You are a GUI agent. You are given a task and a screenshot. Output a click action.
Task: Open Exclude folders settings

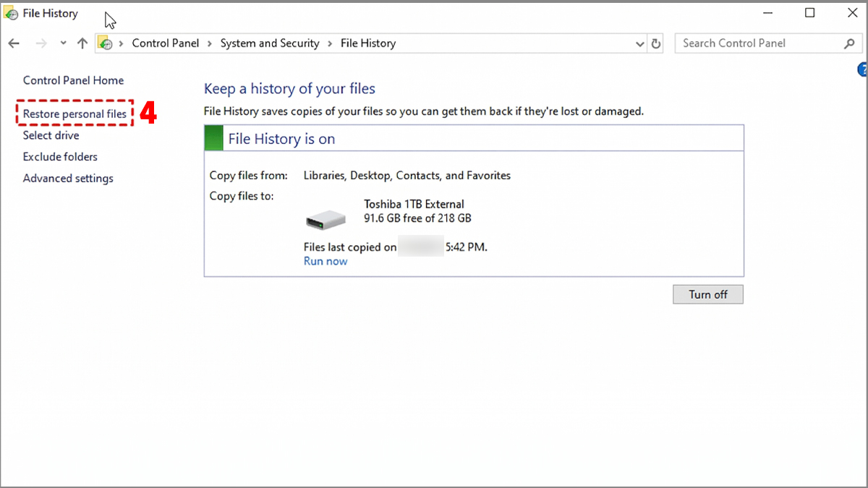[60, 156]
